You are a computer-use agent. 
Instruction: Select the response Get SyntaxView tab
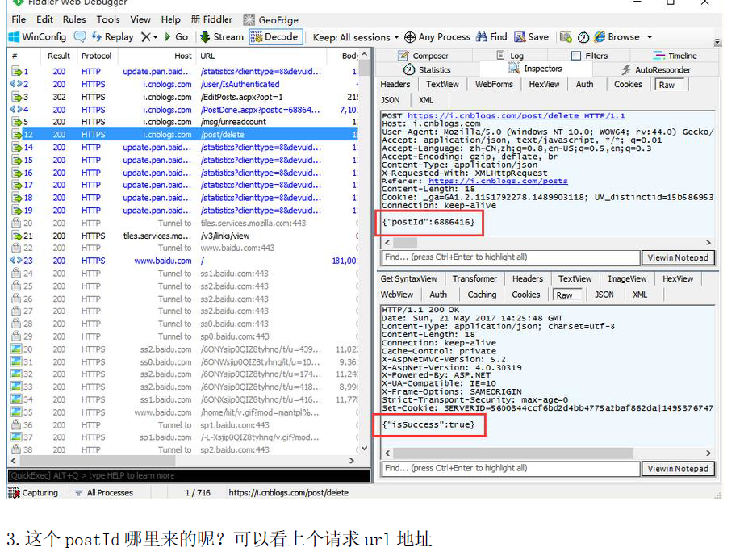click(x=408, y=279)
